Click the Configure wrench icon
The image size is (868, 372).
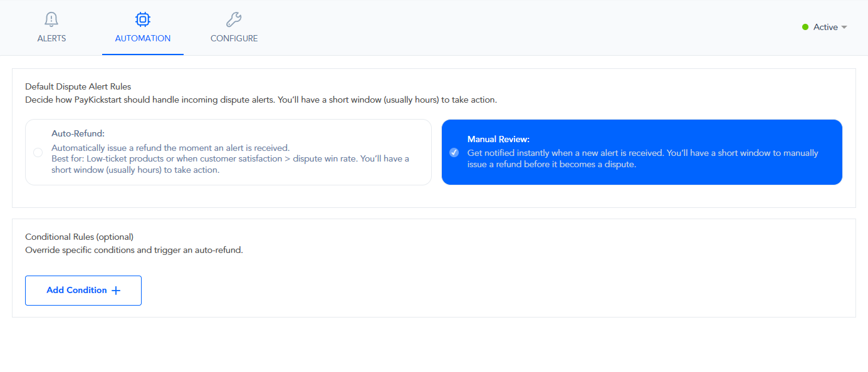click(x=234, y=19)
